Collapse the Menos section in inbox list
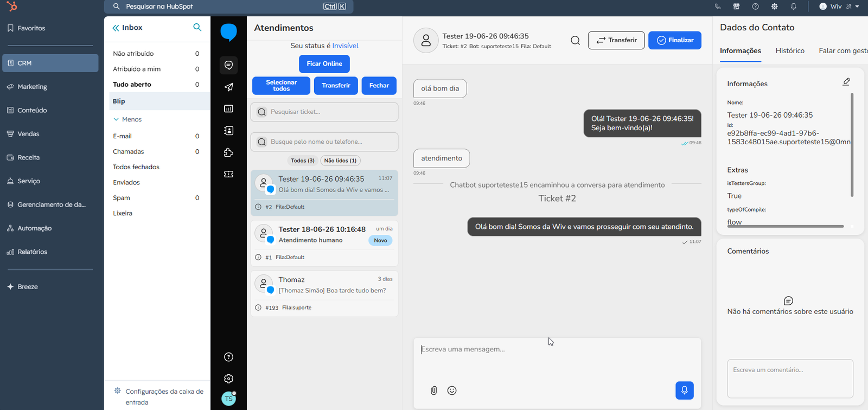The height and width of the screenshot is (410, 868). (x=127, y=119)
